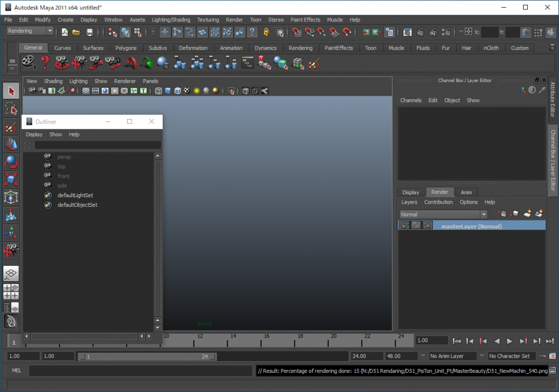Click the current time field 1.00
The image size is (559, 392).
431,340
